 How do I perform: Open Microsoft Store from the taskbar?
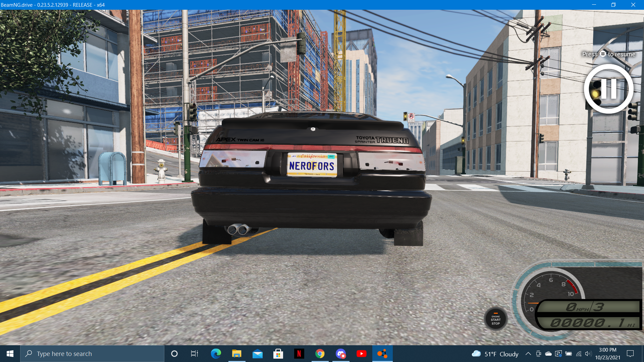(278, 354)
